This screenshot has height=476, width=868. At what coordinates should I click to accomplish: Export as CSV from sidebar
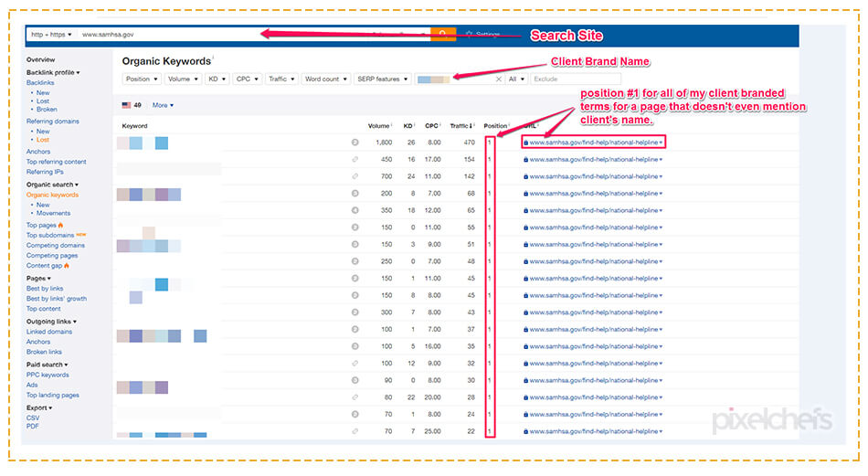(33, 418)
